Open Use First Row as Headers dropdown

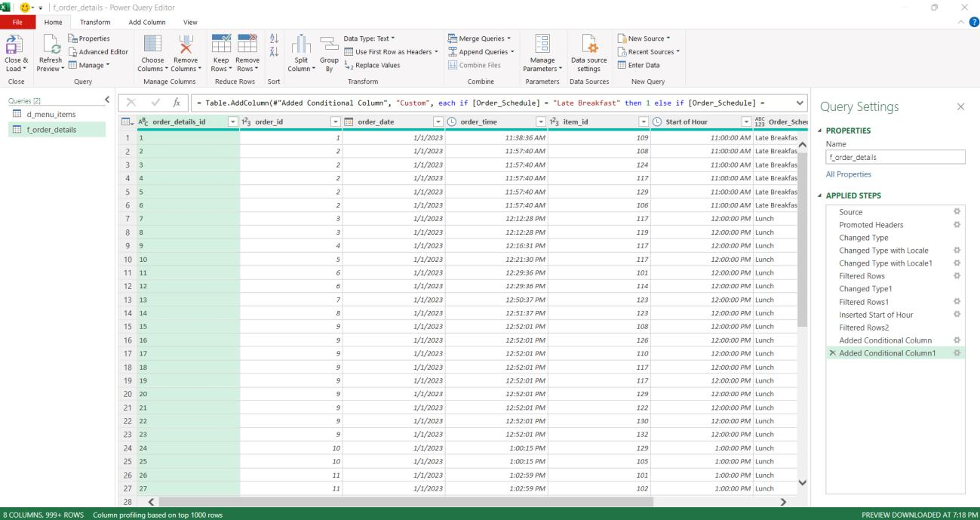point(392,51)
